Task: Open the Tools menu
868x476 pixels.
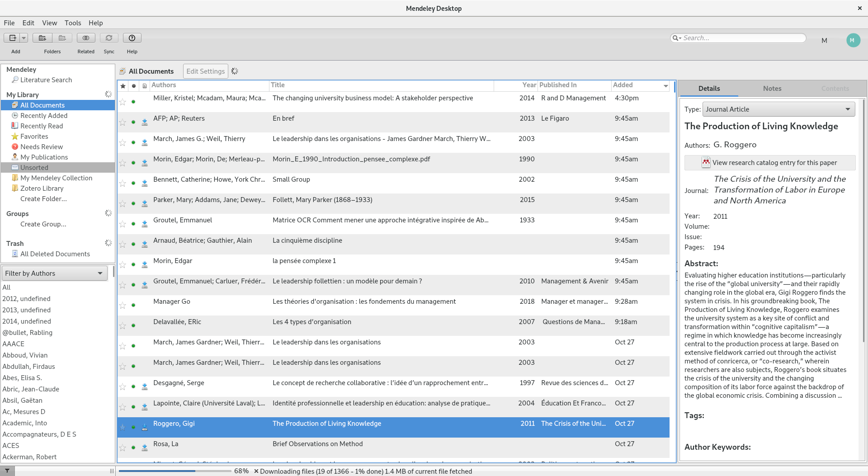Action: [x=73, y=23]
